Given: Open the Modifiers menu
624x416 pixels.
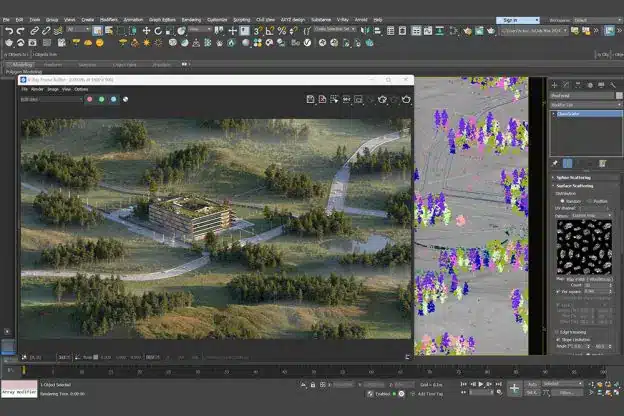Looking at the screenshot, I should pyautogui.click(x=109, y=20).
